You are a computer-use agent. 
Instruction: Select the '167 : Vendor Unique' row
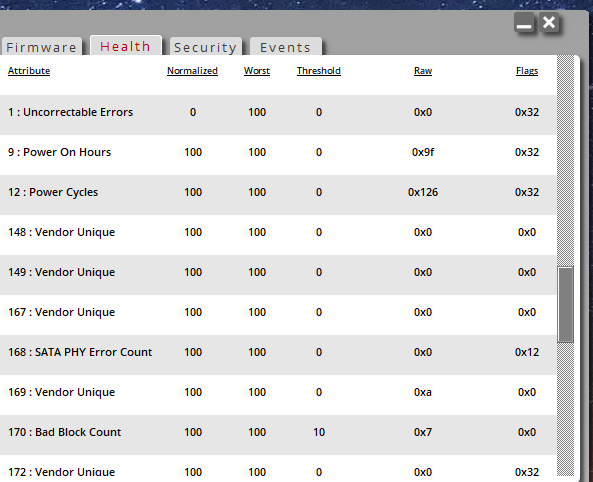pos(278,315)
